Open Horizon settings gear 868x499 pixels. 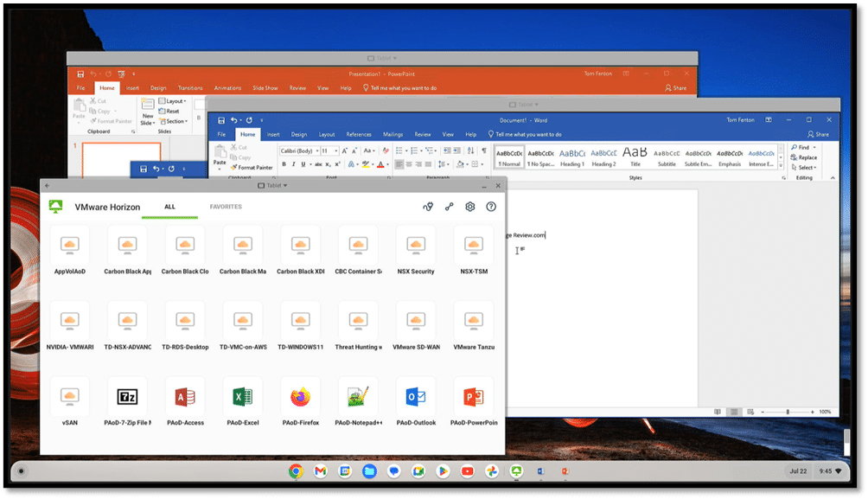pyautogui.click(x=470, y=207)
